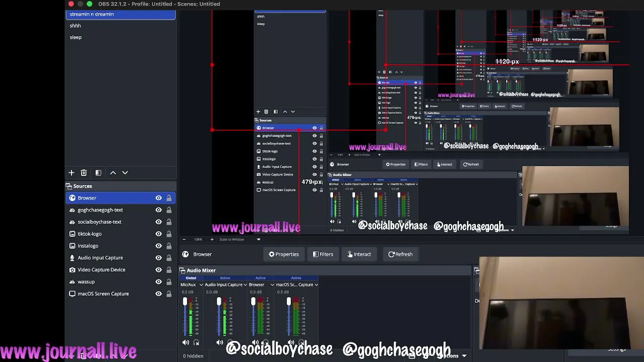The image size is (644, 362).
Task: Toggle Mic/Aux headphone monitoring icon
Action: 196,343
